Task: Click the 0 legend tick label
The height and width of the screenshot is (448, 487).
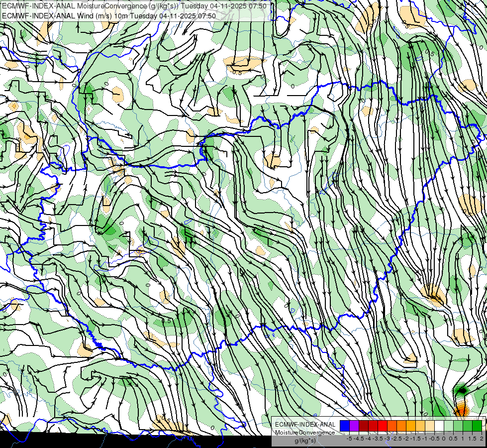Action: click(444, 439)
